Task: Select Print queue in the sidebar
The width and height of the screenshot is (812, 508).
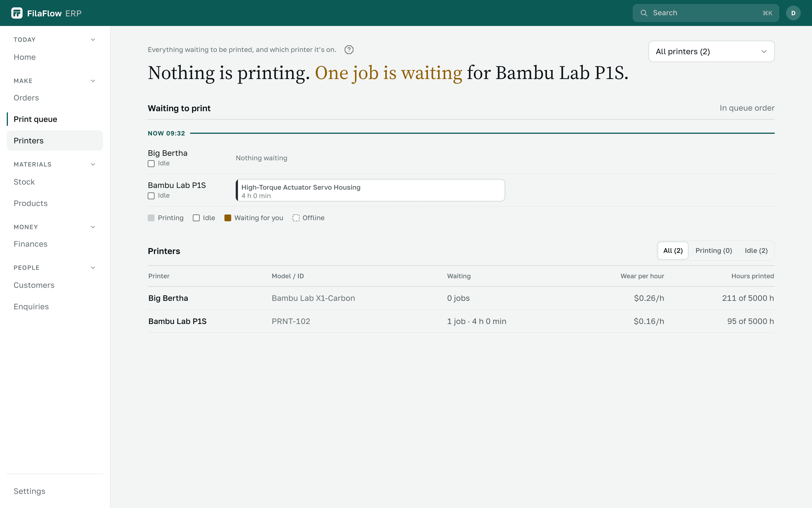Action: click(55, 119)
